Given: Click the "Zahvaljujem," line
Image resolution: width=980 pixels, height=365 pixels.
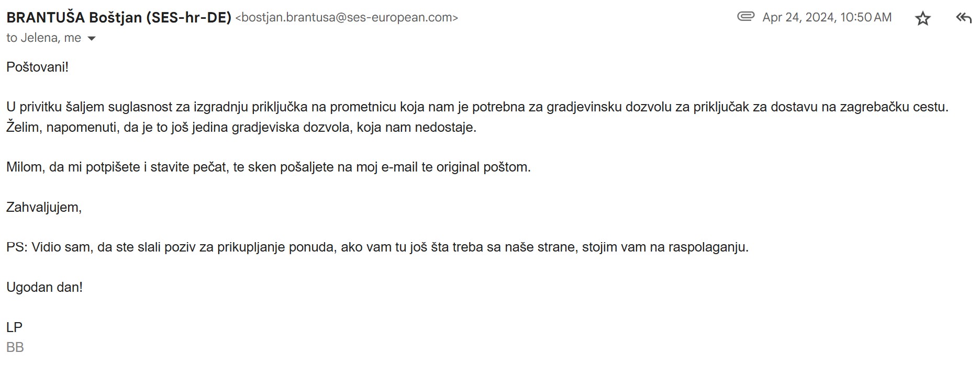Looking at the screenshot, I should (44, 207).
